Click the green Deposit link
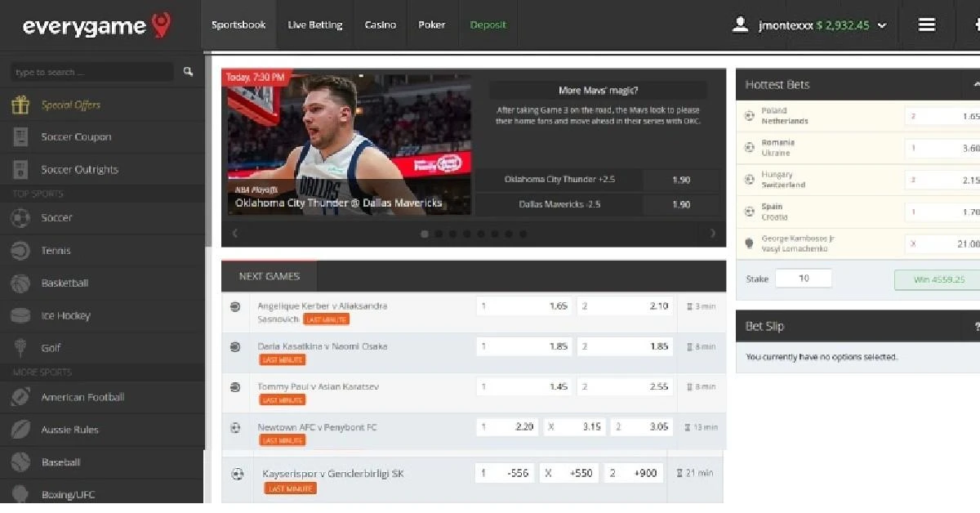 pyautogui.click(x=488, y=25)
